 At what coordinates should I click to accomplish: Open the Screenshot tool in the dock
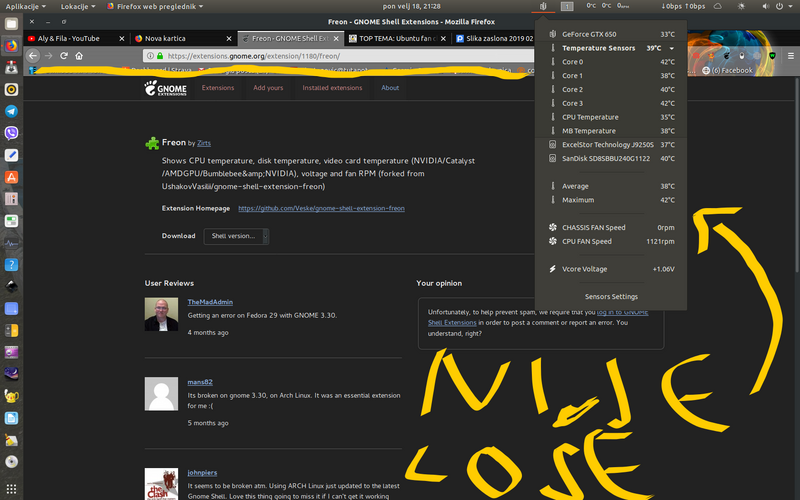click(x=11, y=309)
